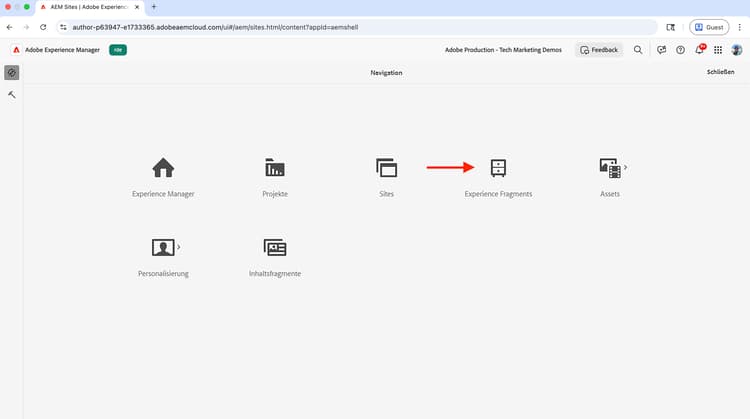This screenshot has width=750, height=419.
Task: Click the Projekte label
Action: click(x=275, y=194)
